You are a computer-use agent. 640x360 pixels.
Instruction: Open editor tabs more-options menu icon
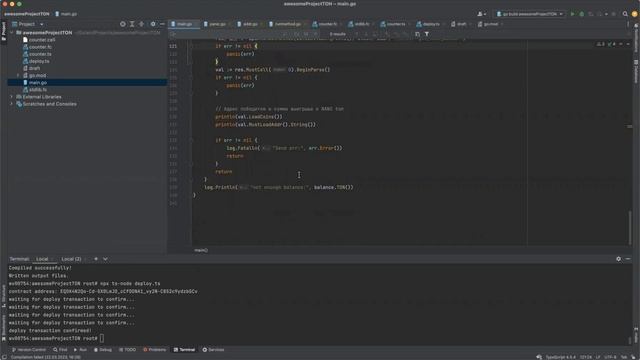[x=628, y=24]
